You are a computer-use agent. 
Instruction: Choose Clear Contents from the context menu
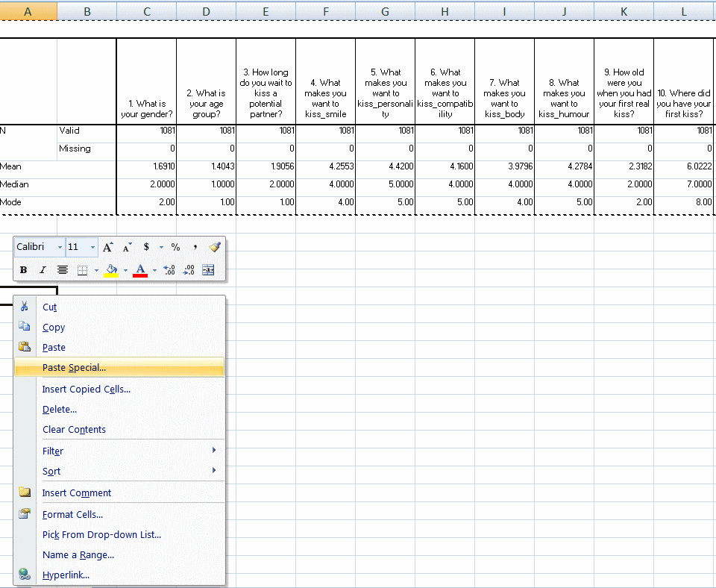119,430
